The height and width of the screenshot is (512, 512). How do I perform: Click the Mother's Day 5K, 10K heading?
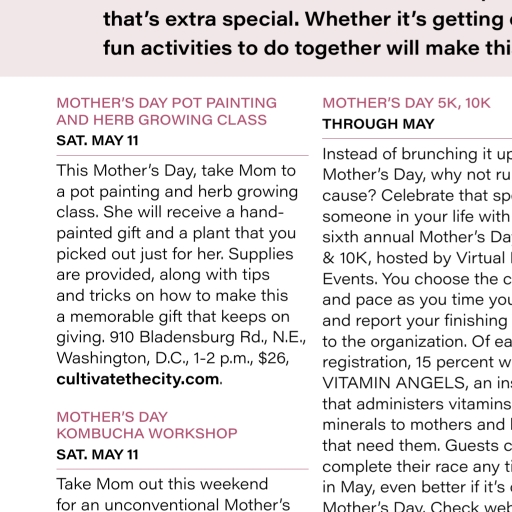click(406, 103)
